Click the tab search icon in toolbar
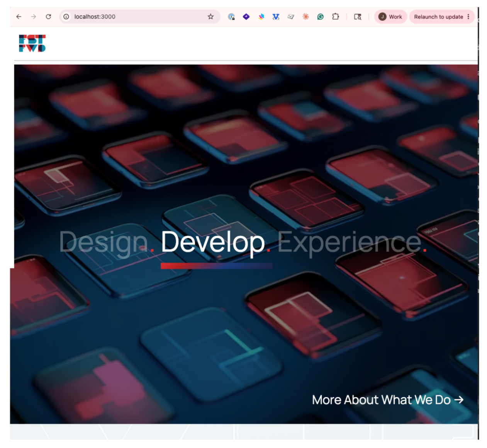This screenshot has height=448, width=487. (358, 17)
